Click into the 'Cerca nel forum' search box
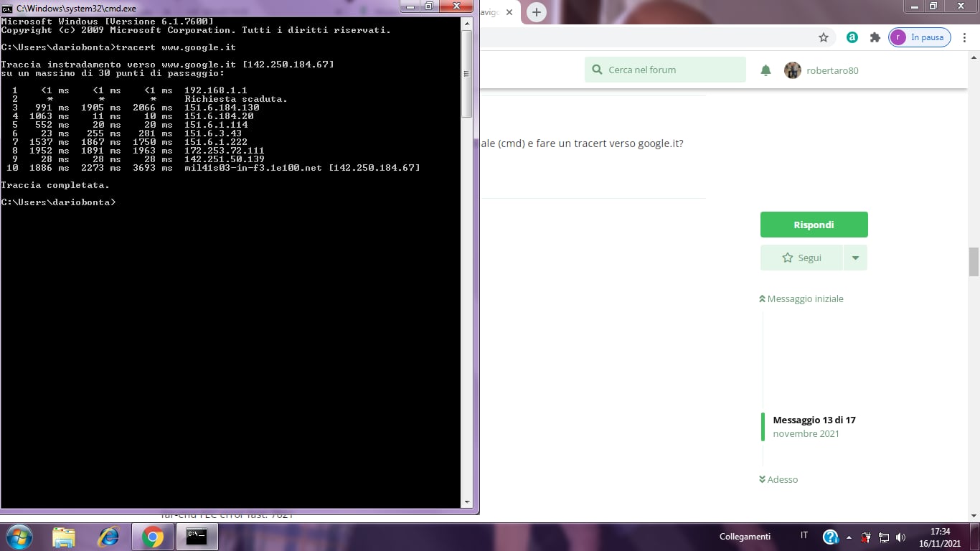Viewport: 980px width, 551px height. (x=667, y=70)
